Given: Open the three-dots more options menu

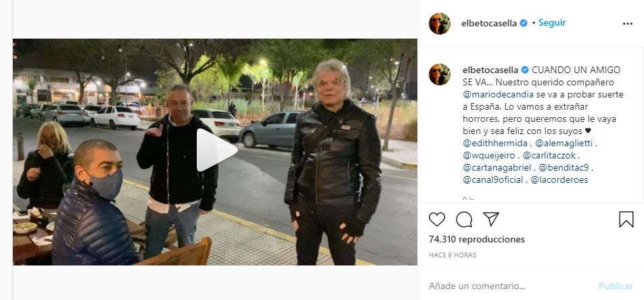Looking at the screenshot, I should (x=628, y=24).
